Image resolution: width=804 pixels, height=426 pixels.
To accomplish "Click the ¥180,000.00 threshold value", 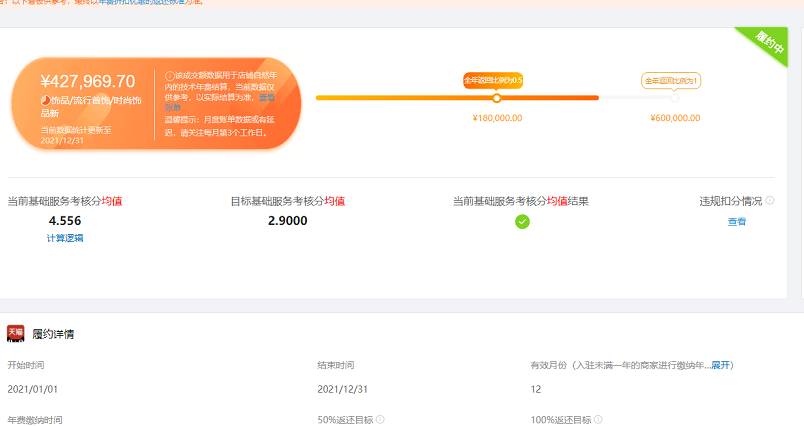I will 497,118.
